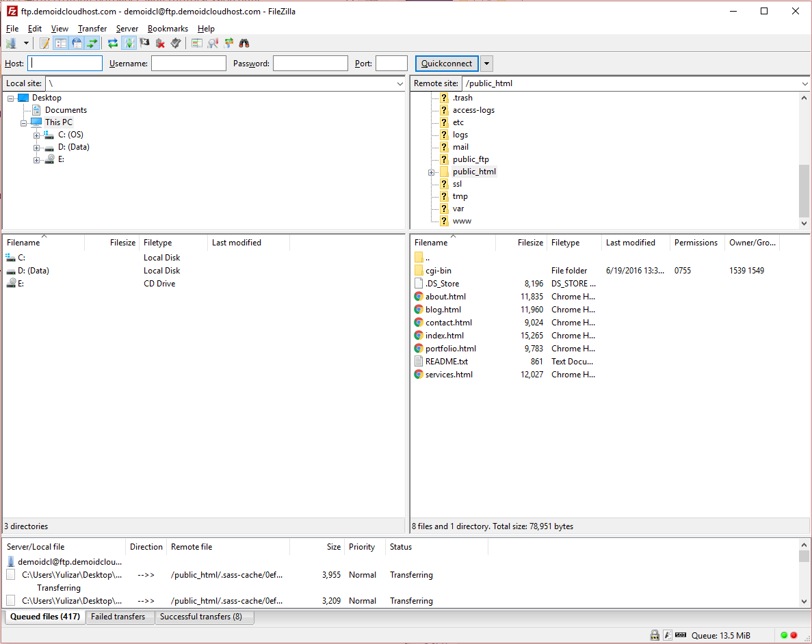Search for files on the server
The image size is (812, 644).
243,42
